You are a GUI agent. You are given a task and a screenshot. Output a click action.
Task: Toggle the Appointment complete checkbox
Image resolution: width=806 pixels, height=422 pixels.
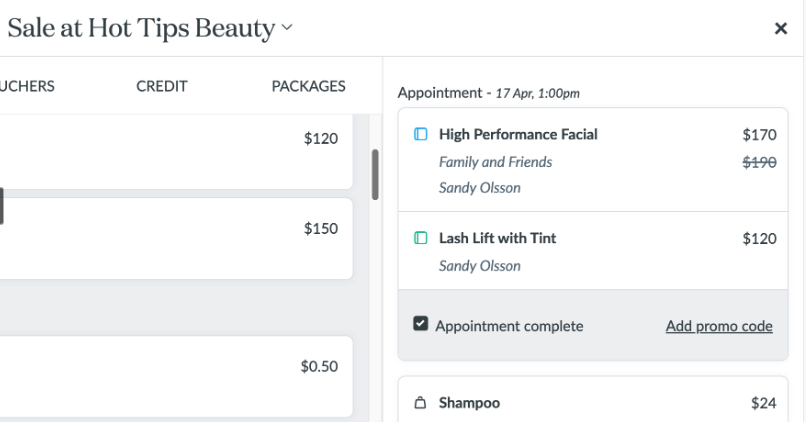[x=420, y=324]
